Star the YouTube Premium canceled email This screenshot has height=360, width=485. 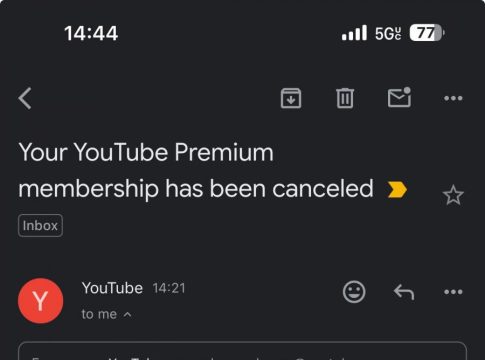tap(453, 195)
